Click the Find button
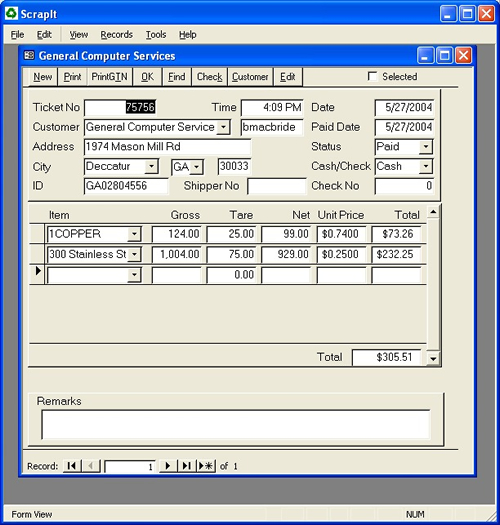The image size is (500, 525). pos(176,77)
